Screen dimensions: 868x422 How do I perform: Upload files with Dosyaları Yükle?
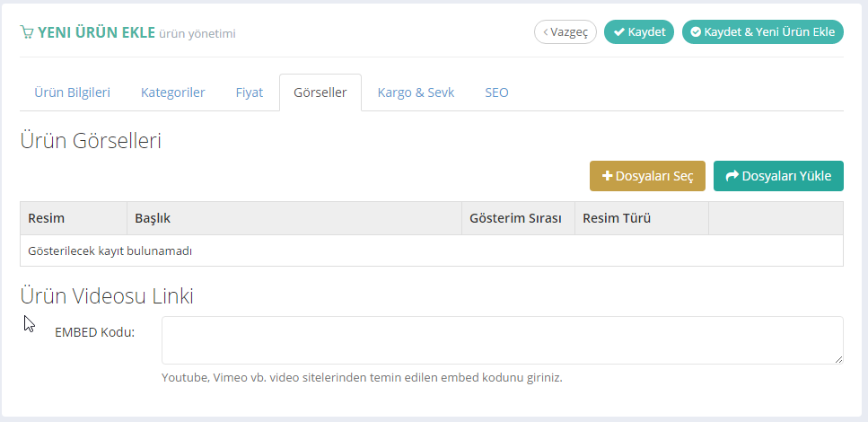pyautogui.click(x=778, y=176)
